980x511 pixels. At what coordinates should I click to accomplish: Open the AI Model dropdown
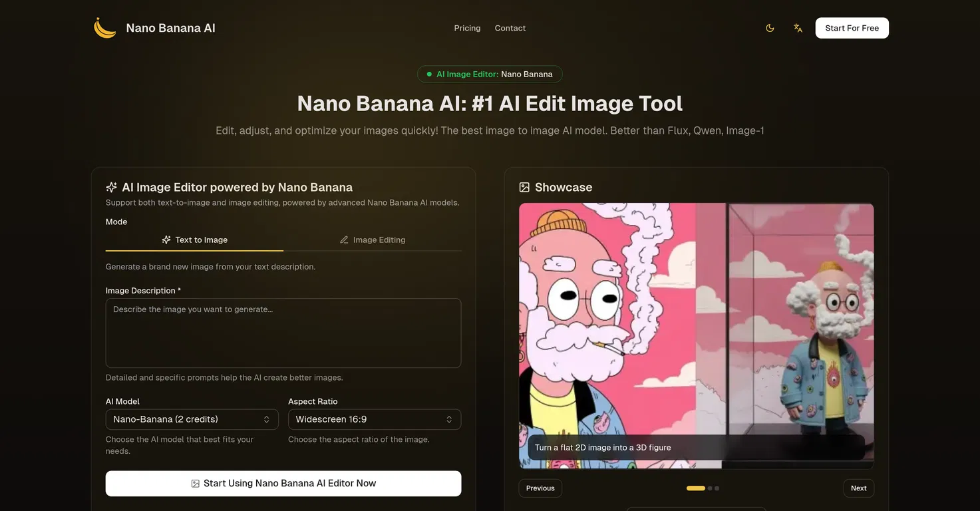click(192, 419)
